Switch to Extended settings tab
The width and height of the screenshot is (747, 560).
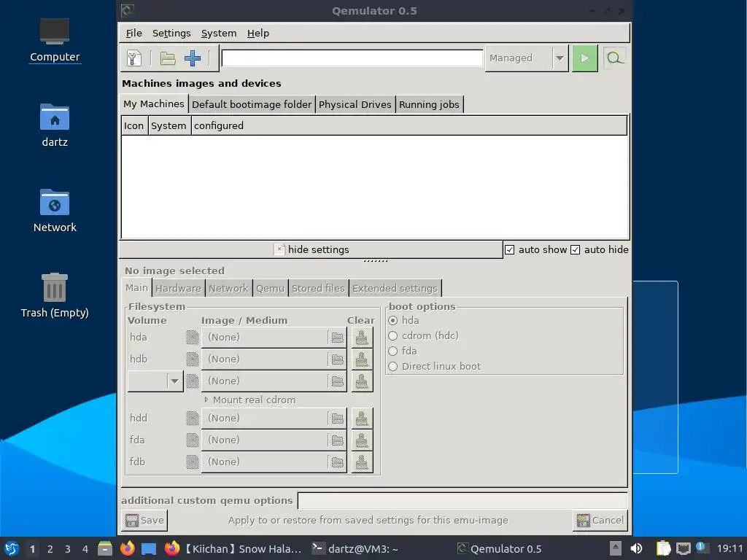click(x=395, y=288)
